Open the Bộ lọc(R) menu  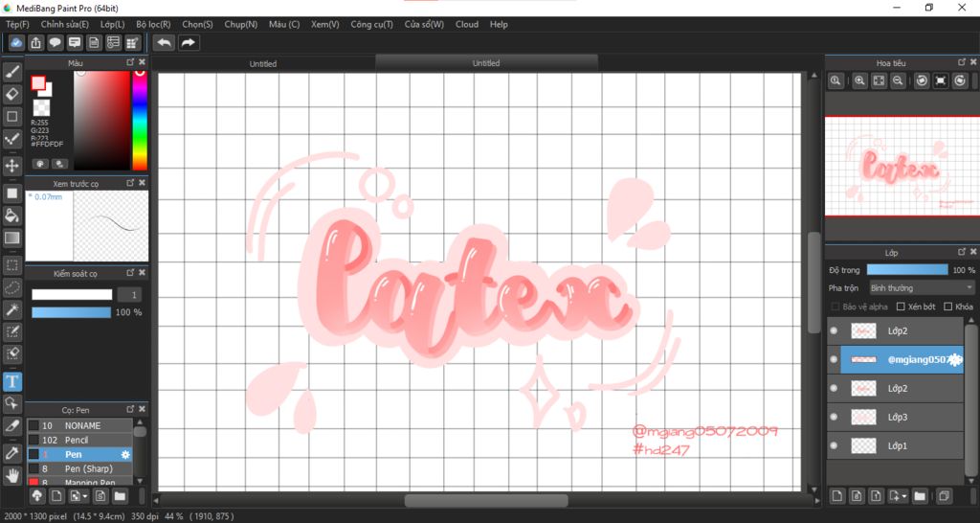(153, 24)
